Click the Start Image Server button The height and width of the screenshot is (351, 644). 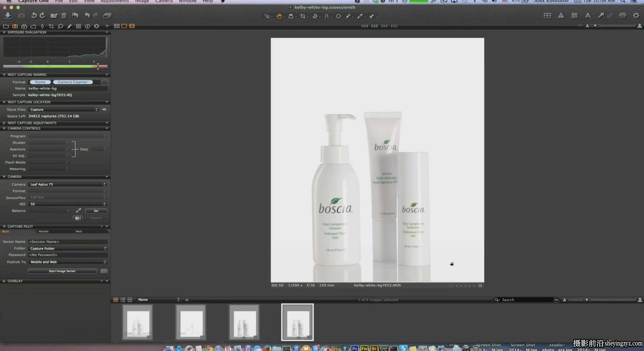(62, 271)
